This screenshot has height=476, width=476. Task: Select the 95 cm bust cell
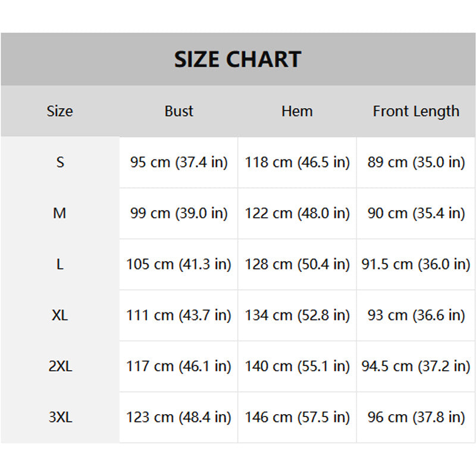point(179,162)
